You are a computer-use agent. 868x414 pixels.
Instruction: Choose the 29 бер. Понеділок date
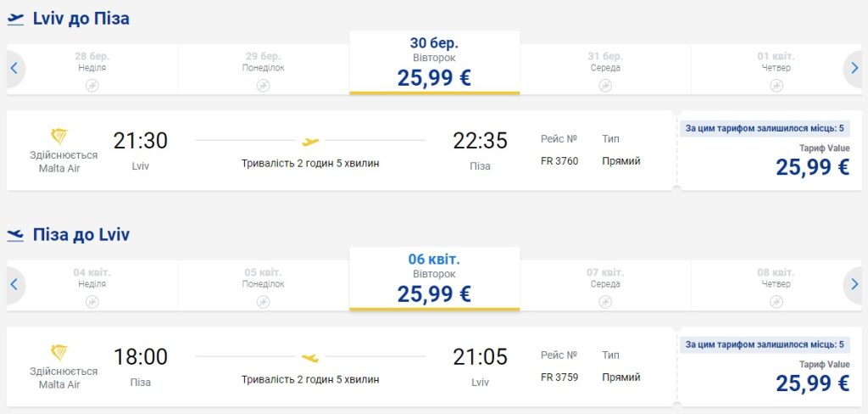tap(263, 64)
